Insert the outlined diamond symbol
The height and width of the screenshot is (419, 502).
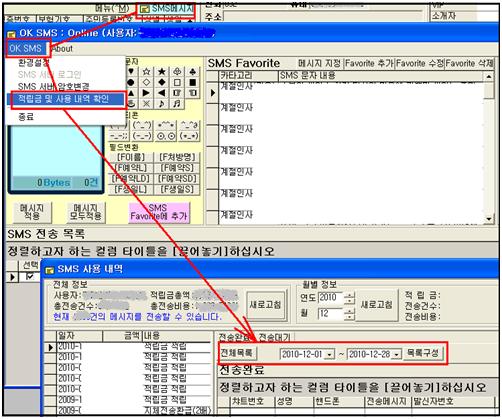[146, 82]
